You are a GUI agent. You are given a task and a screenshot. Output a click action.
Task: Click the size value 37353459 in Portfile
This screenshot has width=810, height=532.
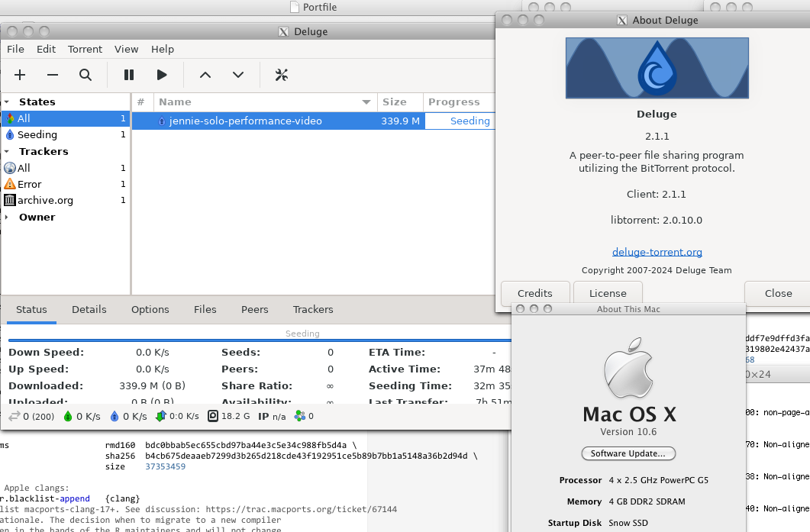[166, 466]
